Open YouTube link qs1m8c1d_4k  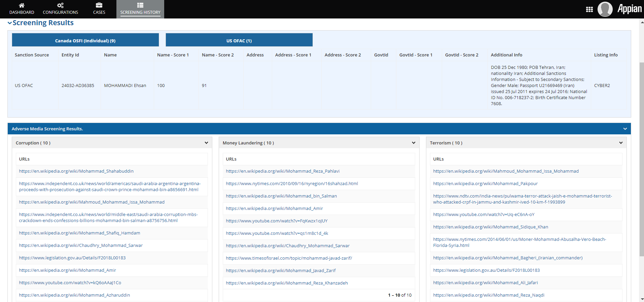[277, 233]
